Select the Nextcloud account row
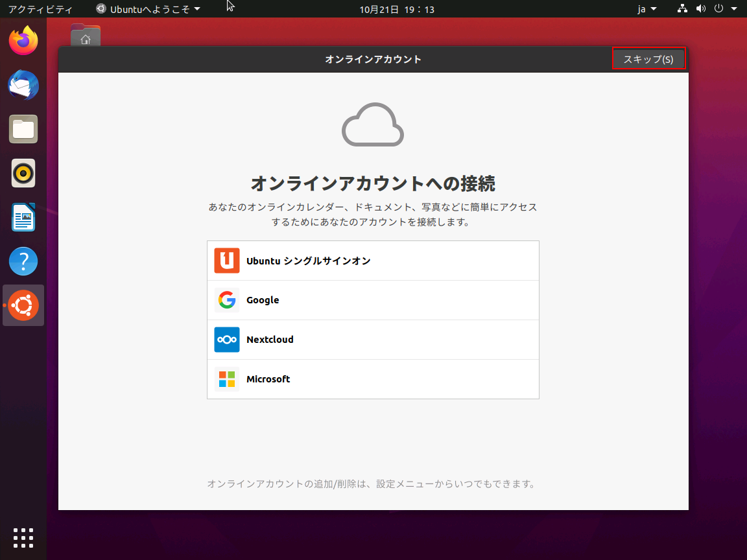 click(373, 340)
